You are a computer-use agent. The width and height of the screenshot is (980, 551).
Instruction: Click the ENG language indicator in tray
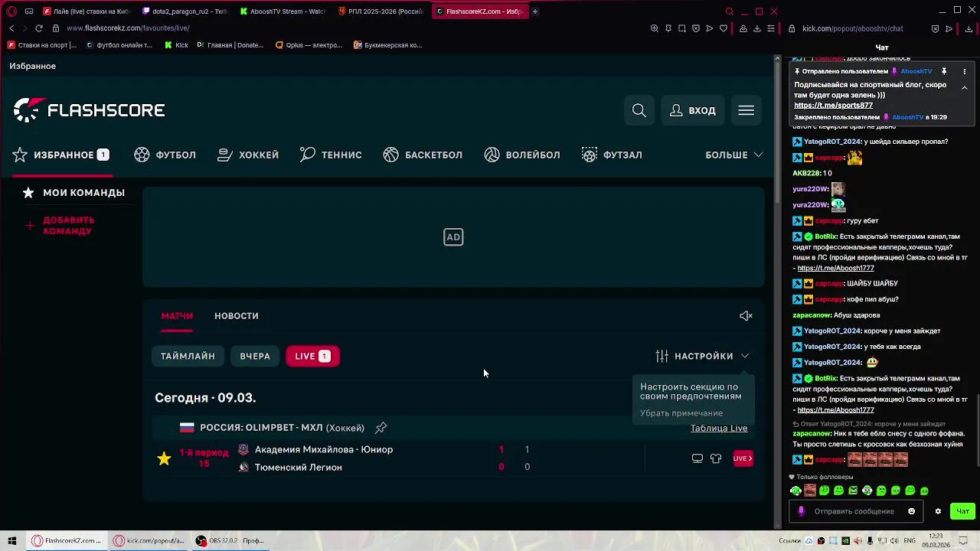[x=910, y=540]
